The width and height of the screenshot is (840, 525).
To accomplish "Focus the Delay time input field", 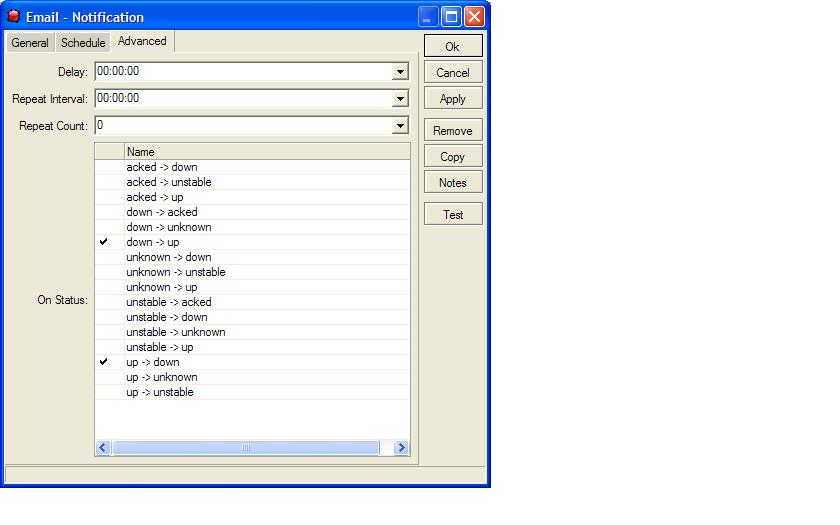I will click(x=243, y=71).
